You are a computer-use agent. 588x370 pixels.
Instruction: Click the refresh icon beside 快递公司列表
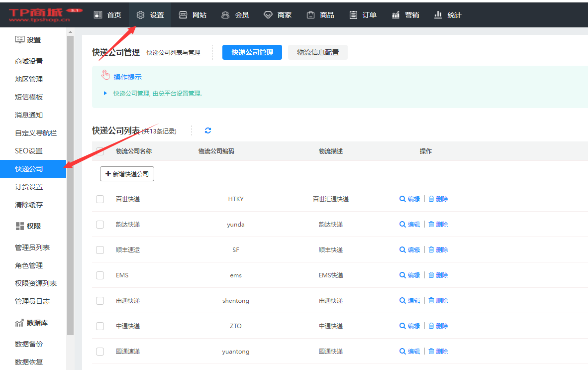point(208,130)
